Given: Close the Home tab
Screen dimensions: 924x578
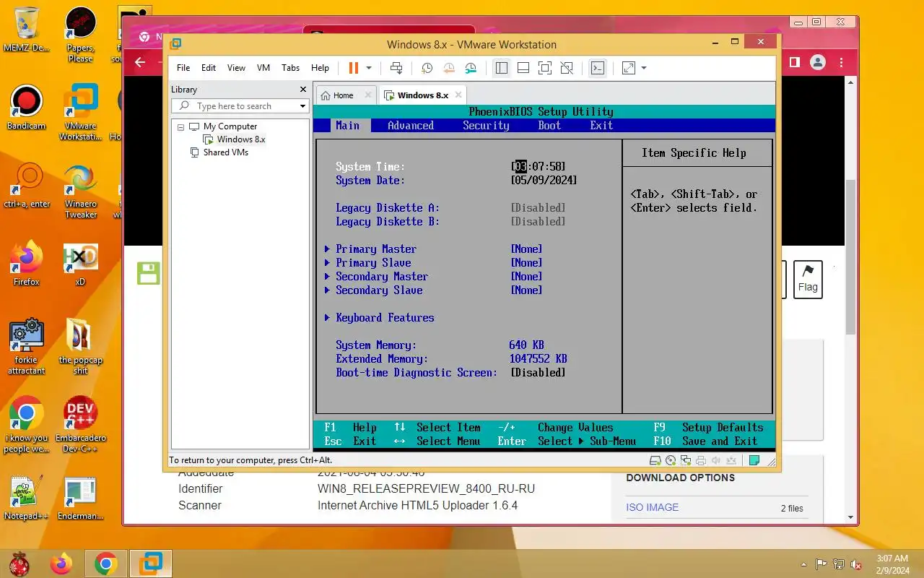Looking at the screenshot, I should [367, 95].
